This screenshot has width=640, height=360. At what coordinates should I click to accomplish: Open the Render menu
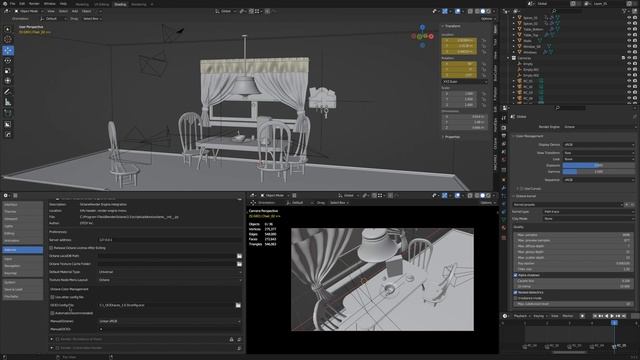coord(34,4)
